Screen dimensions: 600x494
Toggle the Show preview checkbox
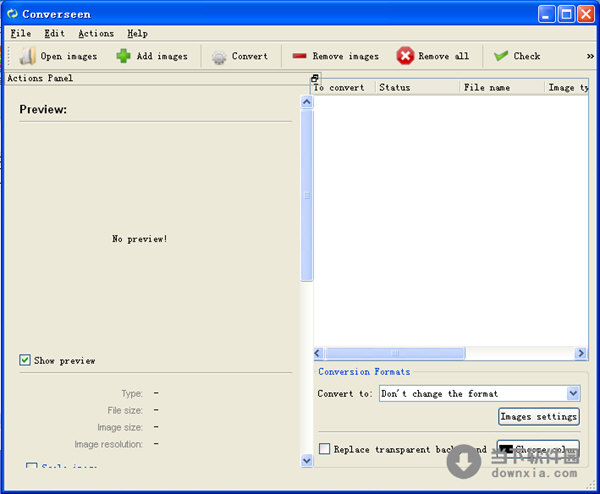tap(25, 360)
